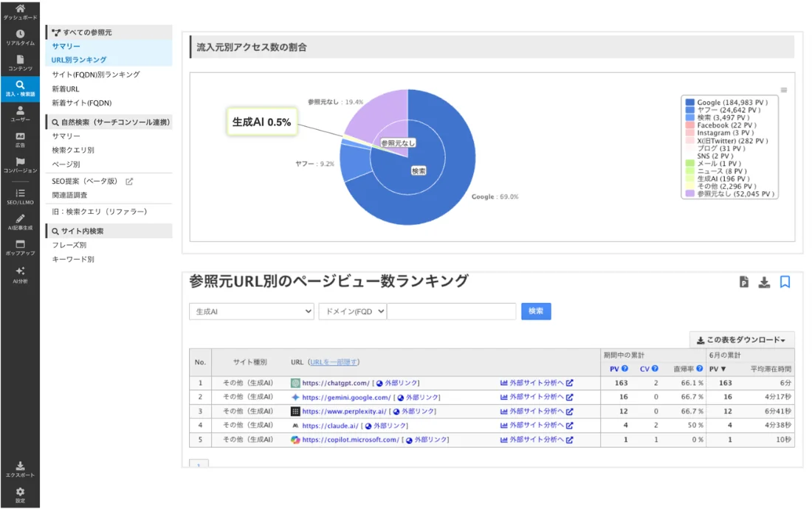Select 新着サイト(FQDN) menu item
The image size is (812, 509).
tap(81, 103)
